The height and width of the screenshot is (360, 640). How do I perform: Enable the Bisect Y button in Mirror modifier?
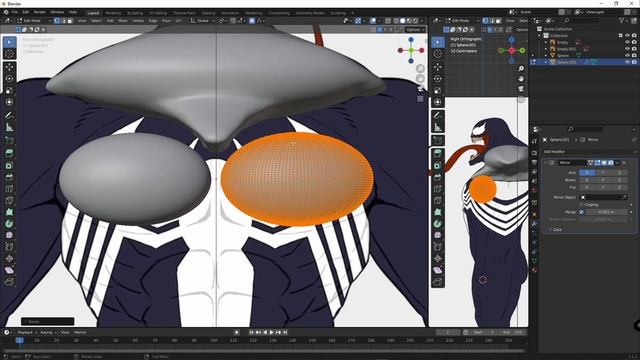[x=603, y=180]
